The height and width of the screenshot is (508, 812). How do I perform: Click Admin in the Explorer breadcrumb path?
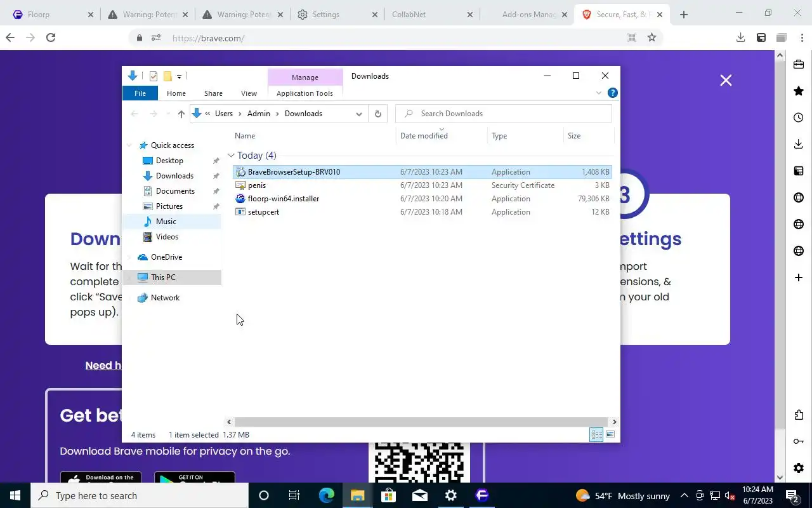259,114
